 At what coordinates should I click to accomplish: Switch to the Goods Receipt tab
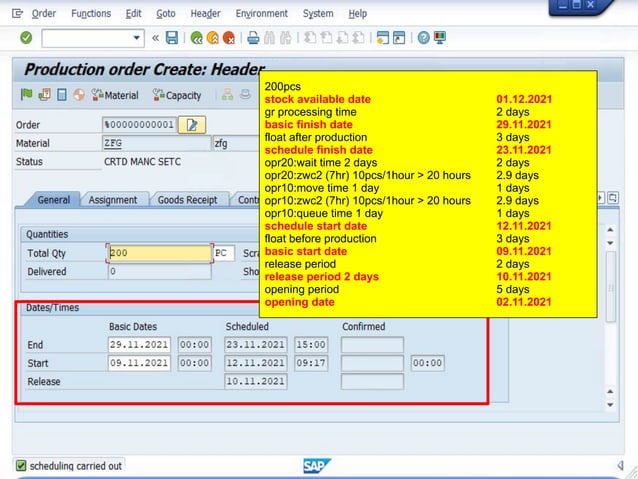tap(187, 200)
